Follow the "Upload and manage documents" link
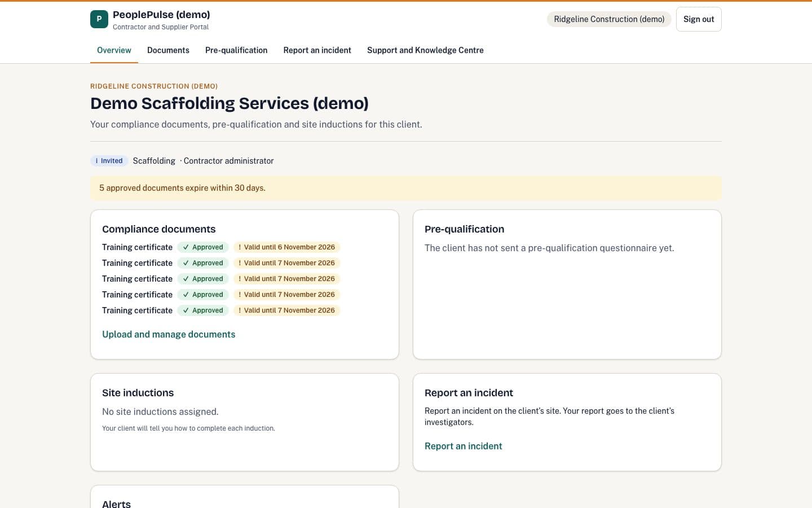 [x=169, y=334]
